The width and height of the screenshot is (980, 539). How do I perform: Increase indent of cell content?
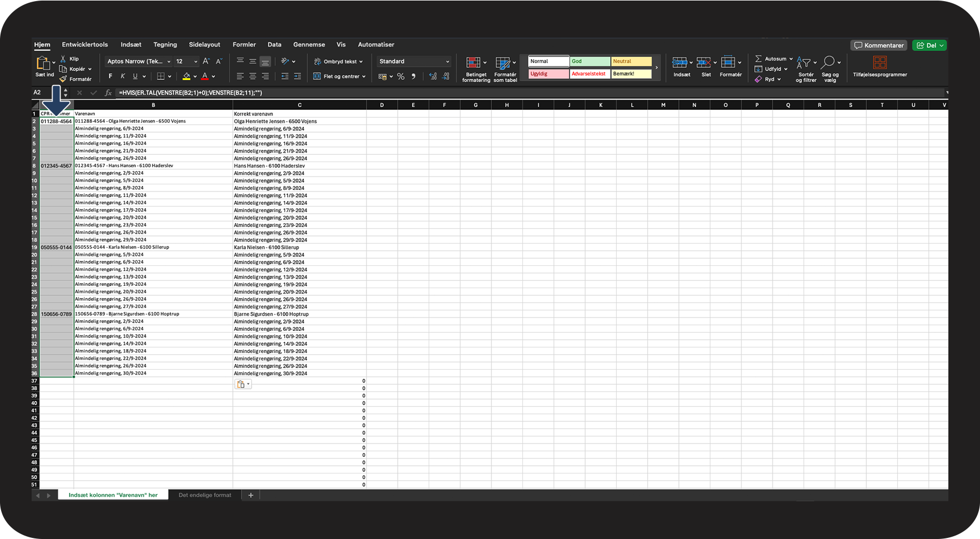point(297,77)
